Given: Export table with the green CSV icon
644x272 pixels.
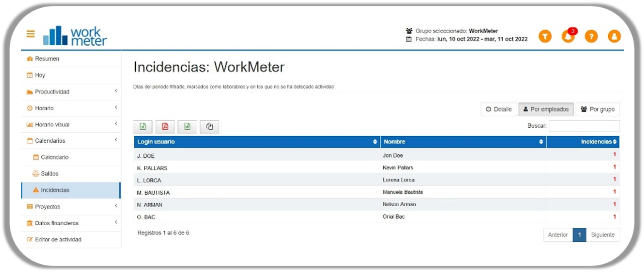Looking at the screenshot, I should click(187, 127).
